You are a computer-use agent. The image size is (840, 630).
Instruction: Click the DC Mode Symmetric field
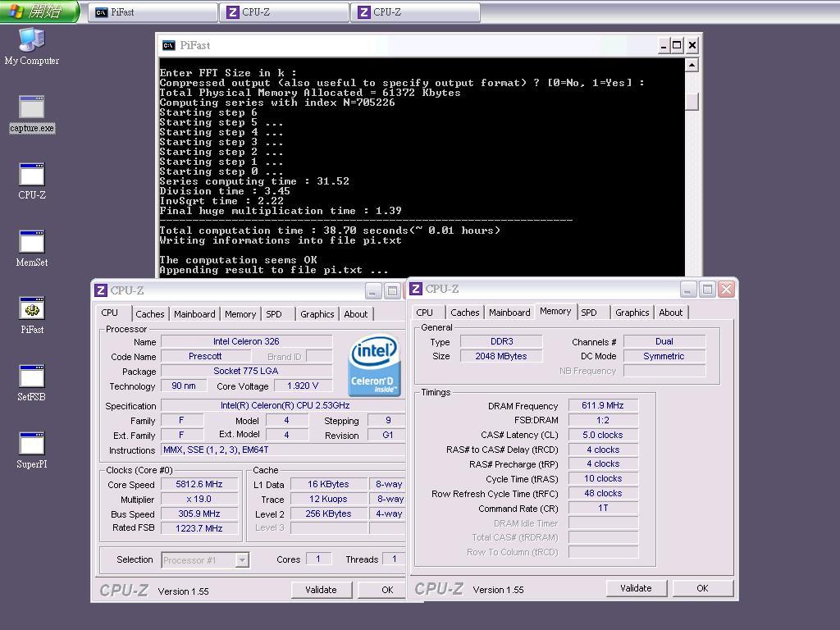point(664,356)
